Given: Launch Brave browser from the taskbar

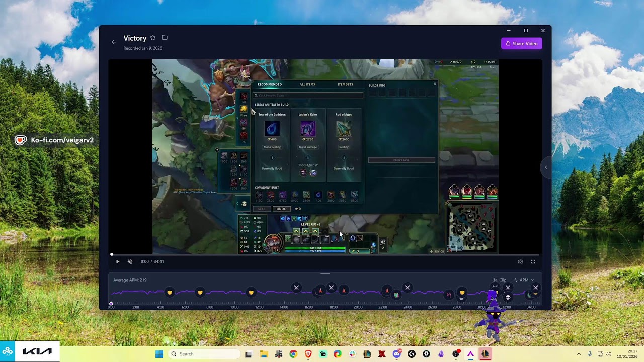Looking at the screenshot, I should 308,354.
